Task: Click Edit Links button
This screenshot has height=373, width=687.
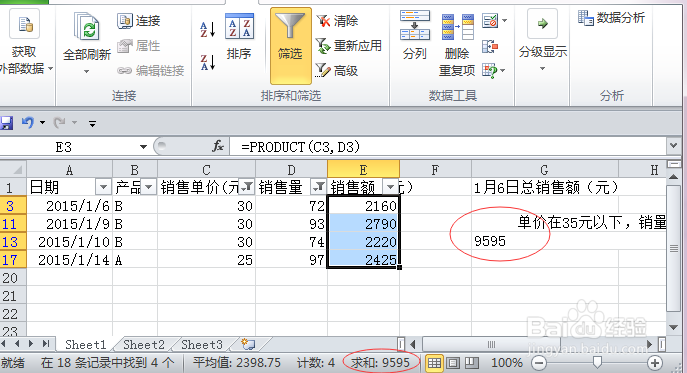Action: (151, 71)
